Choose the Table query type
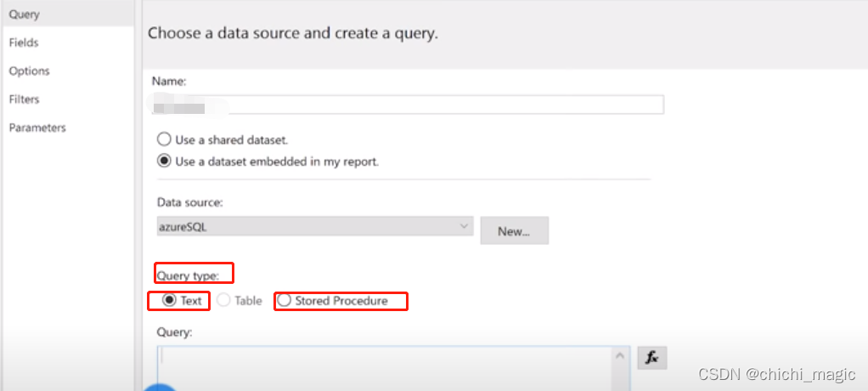Screen dimensions: 868x391 (240, 301)
